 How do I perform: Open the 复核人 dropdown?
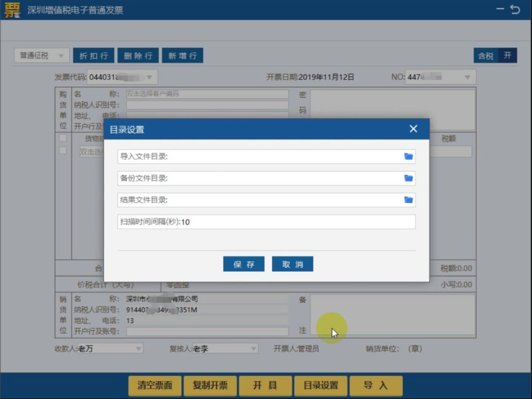(x=225, y=348)
